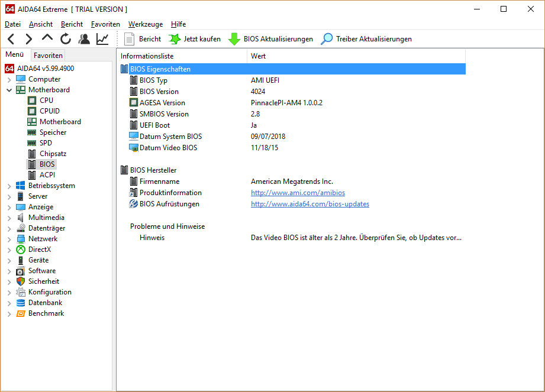
Task: Select the Firmenname row
Action: tap(292, 182)
